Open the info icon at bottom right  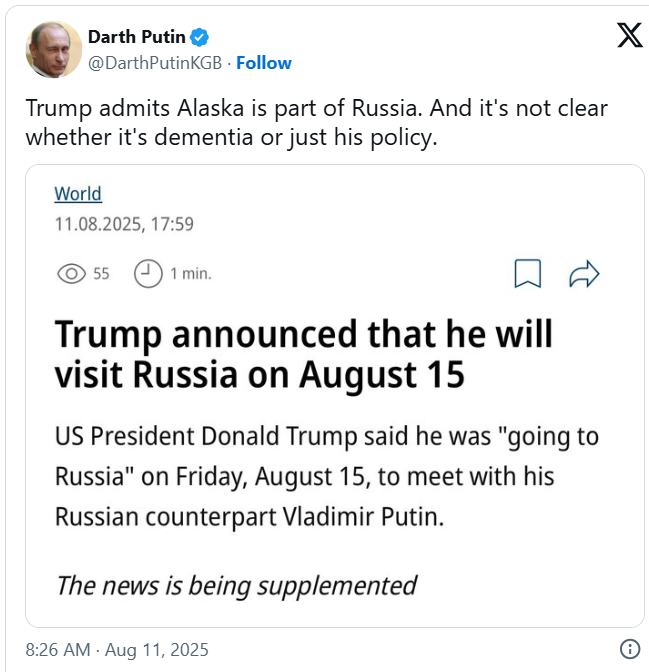click(630, 648)
